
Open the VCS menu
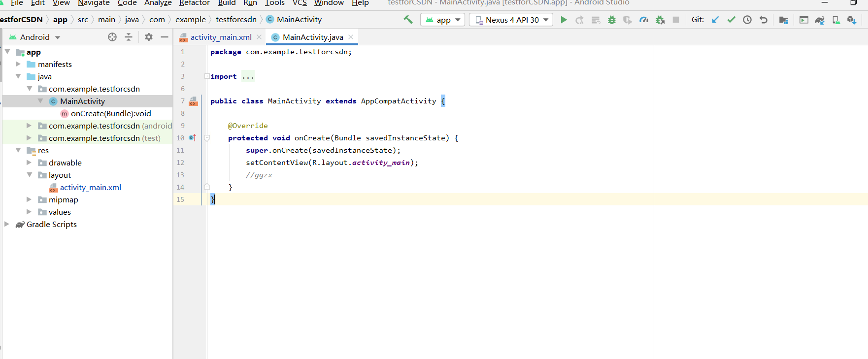tap(300, 2)
